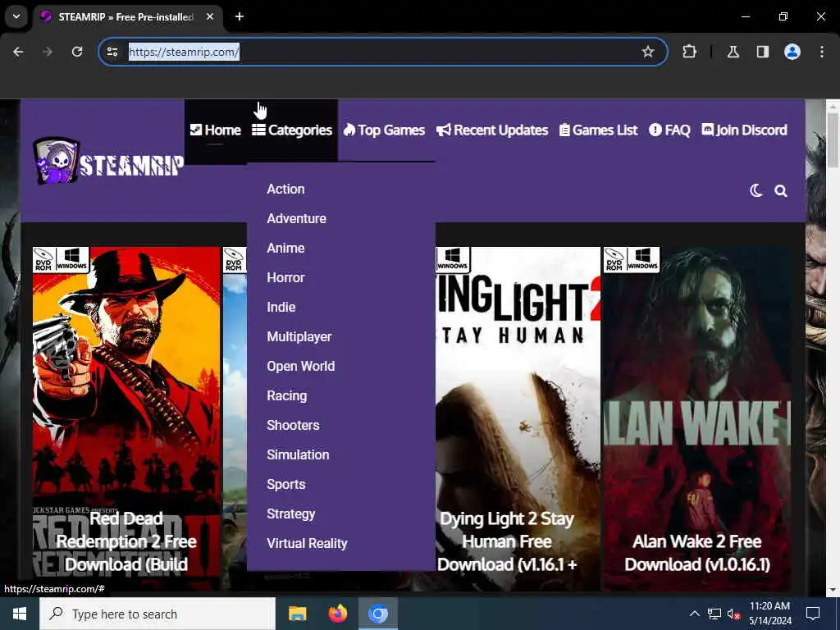840x630 pixels.
Task: Open Alan Wake 2 Free Download link
Action: (x=697, y=552)
